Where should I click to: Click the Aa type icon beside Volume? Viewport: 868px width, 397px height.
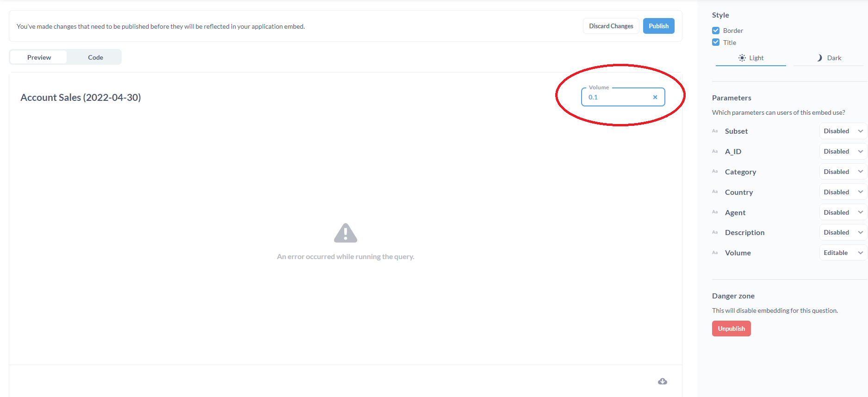715,253
